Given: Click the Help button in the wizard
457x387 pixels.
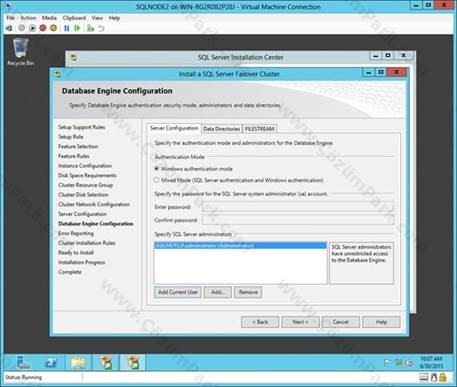Looking at the screenshot, I should 381,322.
